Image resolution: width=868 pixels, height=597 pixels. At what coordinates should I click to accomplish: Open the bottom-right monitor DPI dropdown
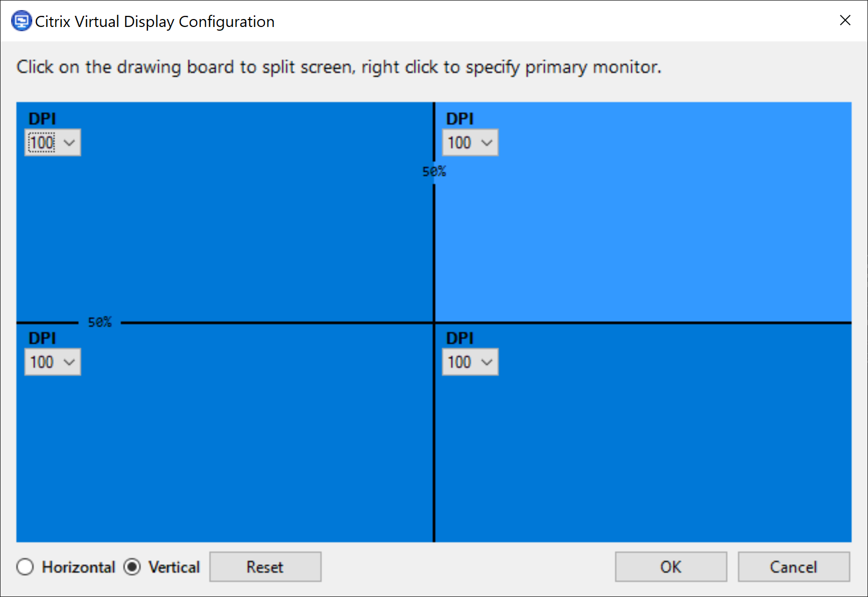pos(470,362)
